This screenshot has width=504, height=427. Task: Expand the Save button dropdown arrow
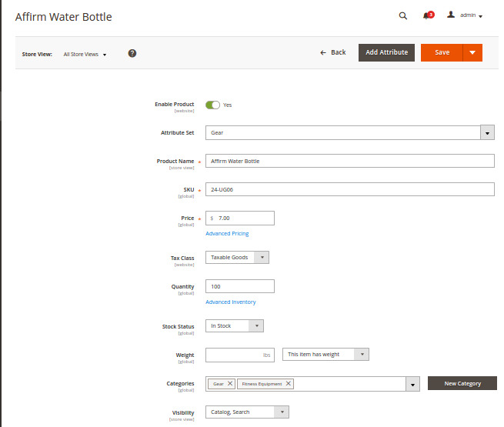point(472,52)
